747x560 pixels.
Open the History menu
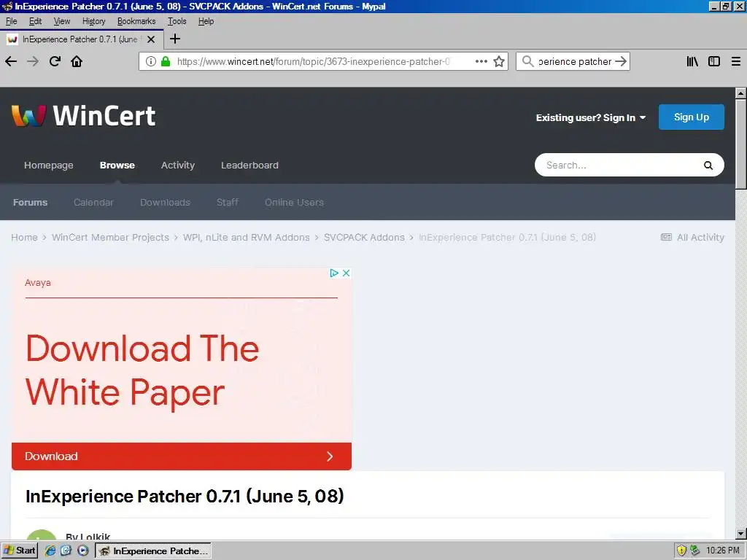tap(94, 21)
